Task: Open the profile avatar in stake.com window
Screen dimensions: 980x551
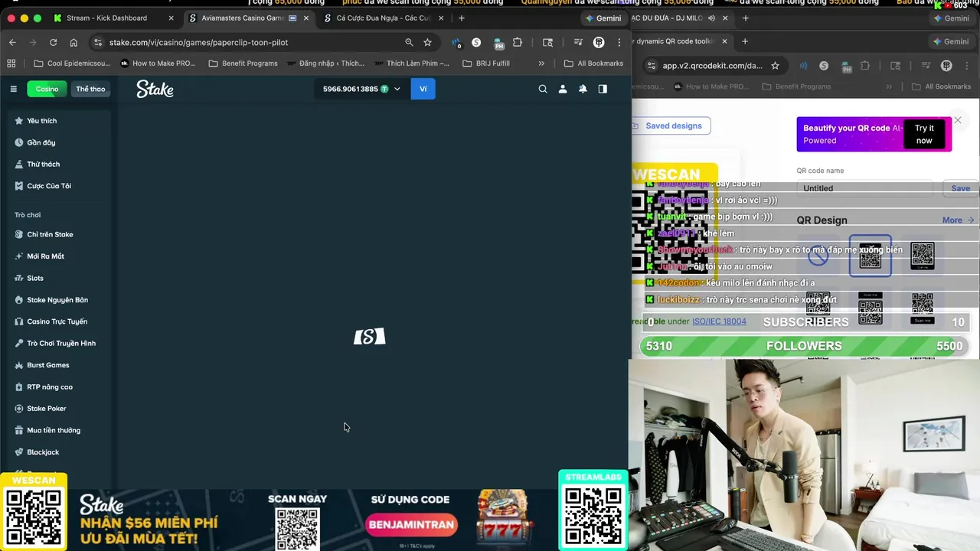Action: (x=599, y=43)
